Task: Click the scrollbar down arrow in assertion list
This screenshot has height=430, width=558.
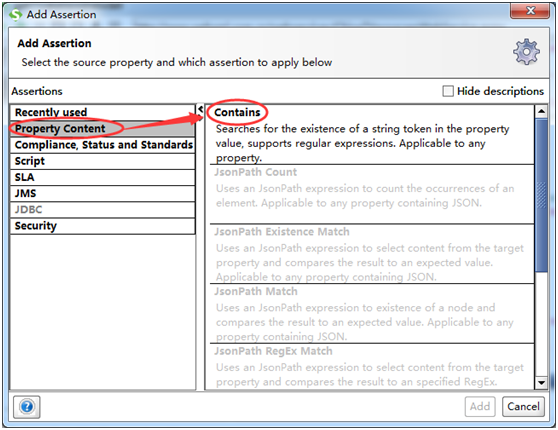Action: pos(541,383)
